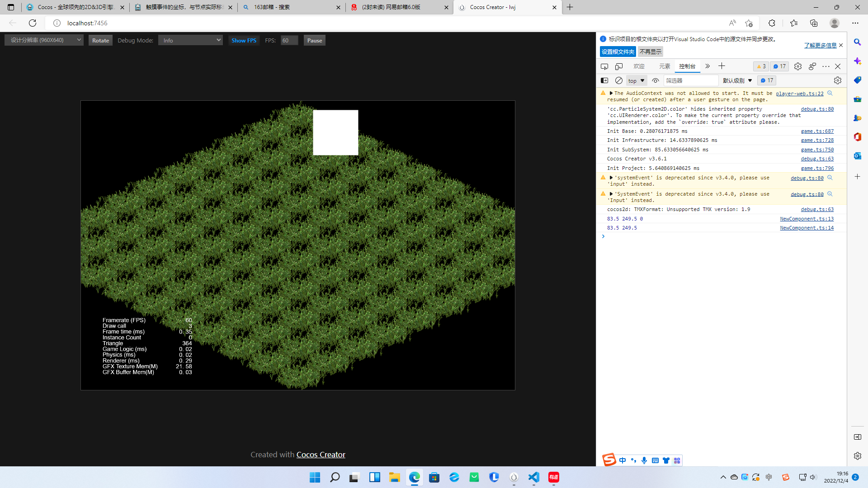Open Visual Studio Code from taskbar
Viewport: 868px width, 488px height.
tap(534, 477)
